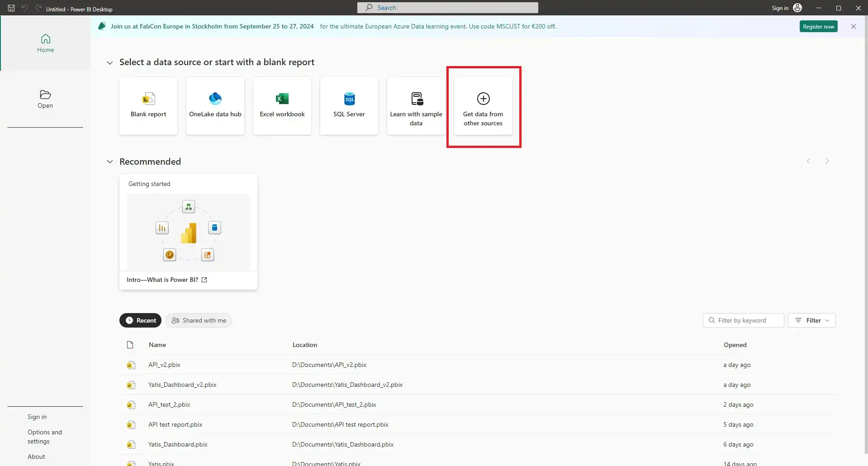Open the Open file panel
The width and height of the screenshot is (868, 466).
pyautogui.click(x=45, y=99)
